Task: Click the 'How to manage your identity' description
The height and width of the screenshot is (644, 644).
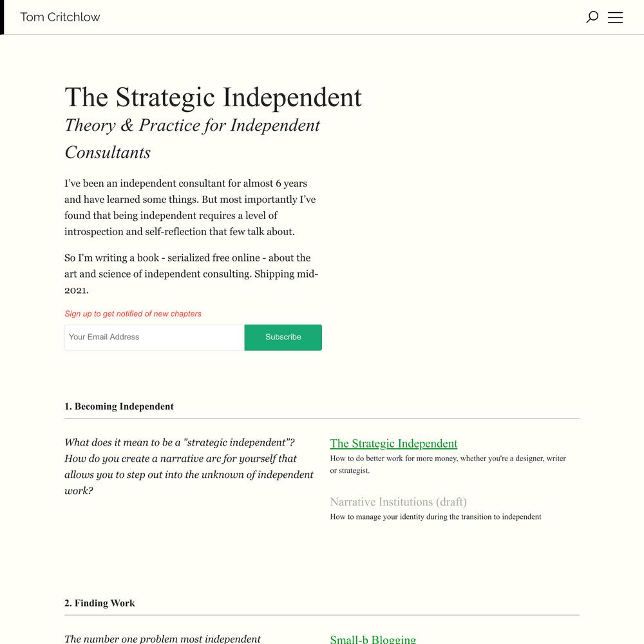Action: (435, 516)
